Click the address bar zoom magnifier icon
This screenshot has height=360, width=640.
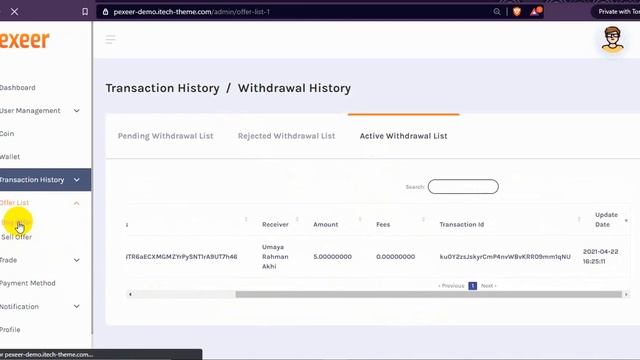[497, 12]
